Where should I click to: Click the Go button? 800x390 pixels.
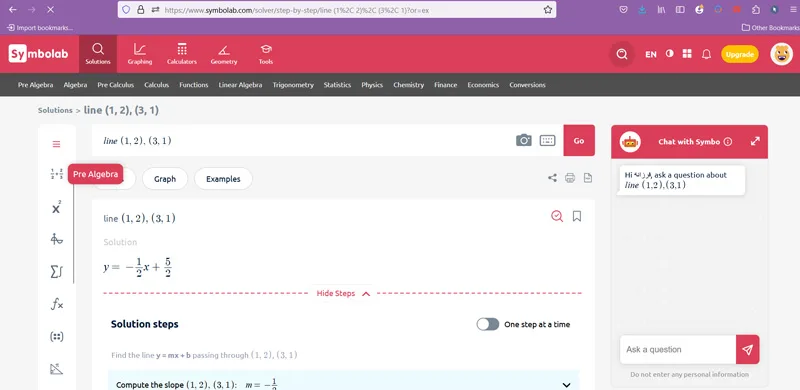579,140
